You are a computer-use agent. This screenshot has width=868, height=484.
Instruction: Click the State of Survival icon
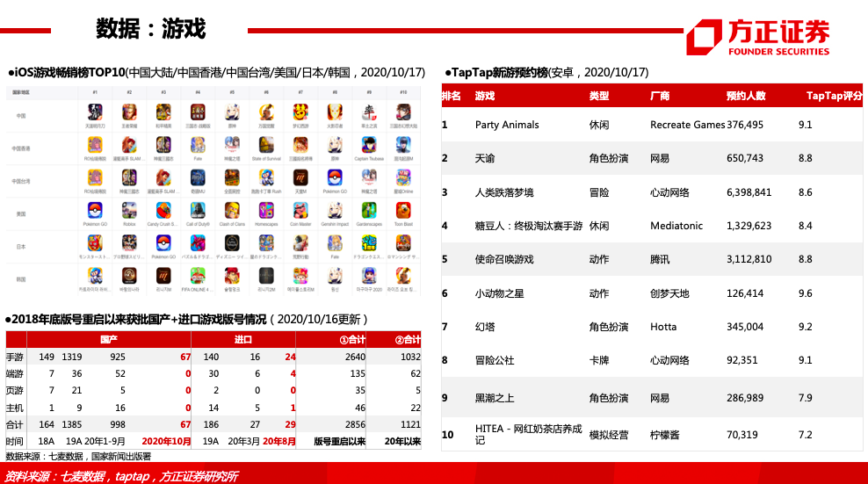tap(266, 145)
